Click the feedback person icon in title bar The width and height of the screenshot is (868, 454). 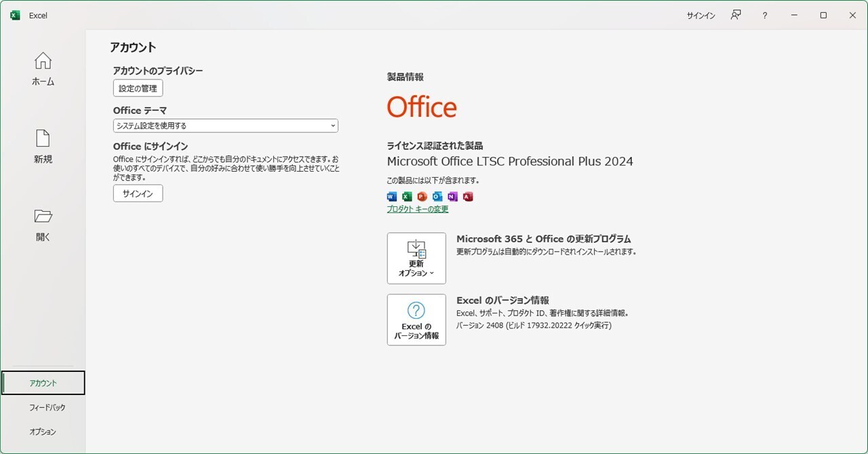coord(736,15)
